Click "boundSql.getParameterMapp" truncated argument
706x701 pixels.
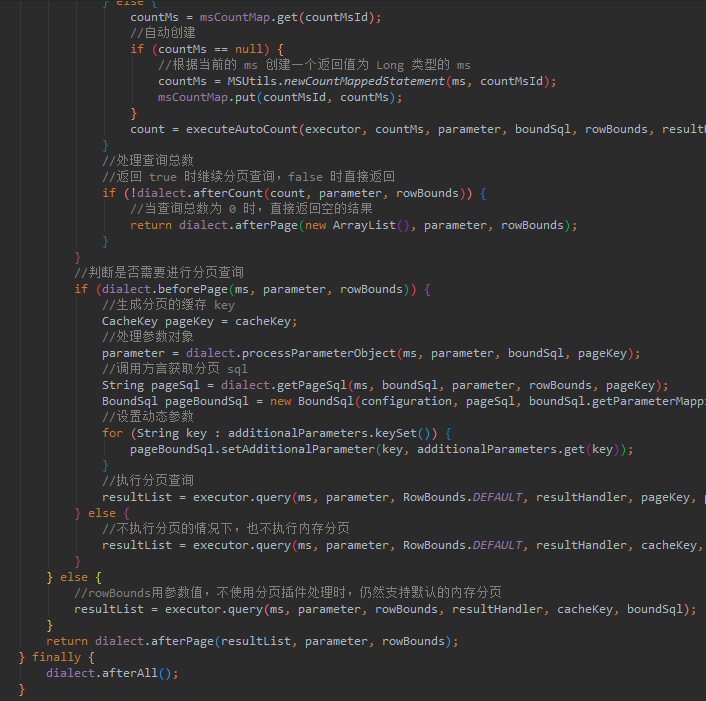click(617, 401)
